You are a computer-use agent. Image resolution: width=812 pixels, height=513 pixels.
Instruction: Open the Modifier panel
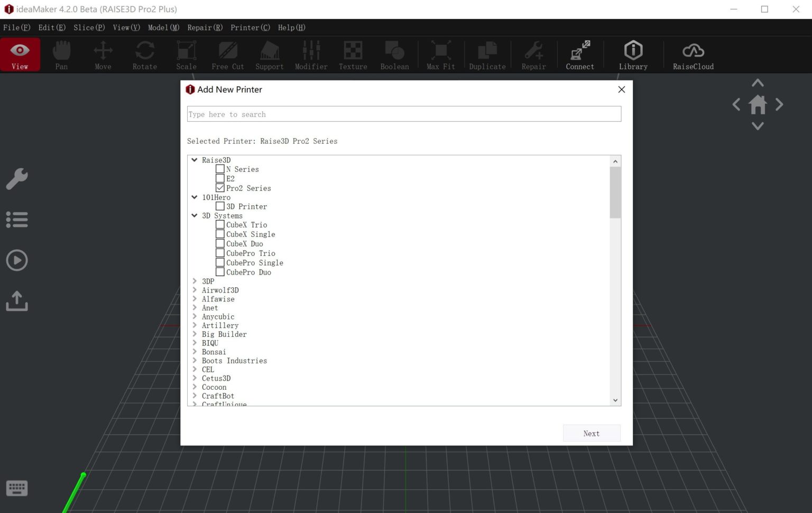click(311, 54)
